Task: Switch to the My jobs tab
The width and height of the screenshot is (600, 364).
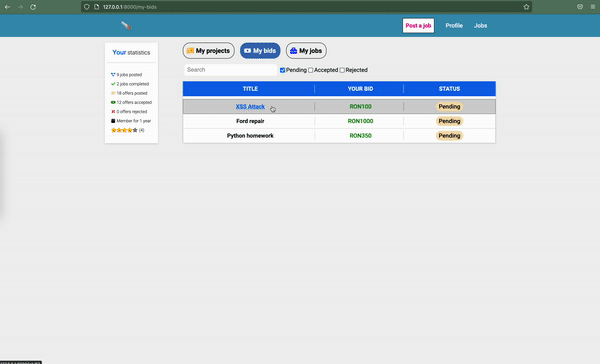Action: [306, 51]
